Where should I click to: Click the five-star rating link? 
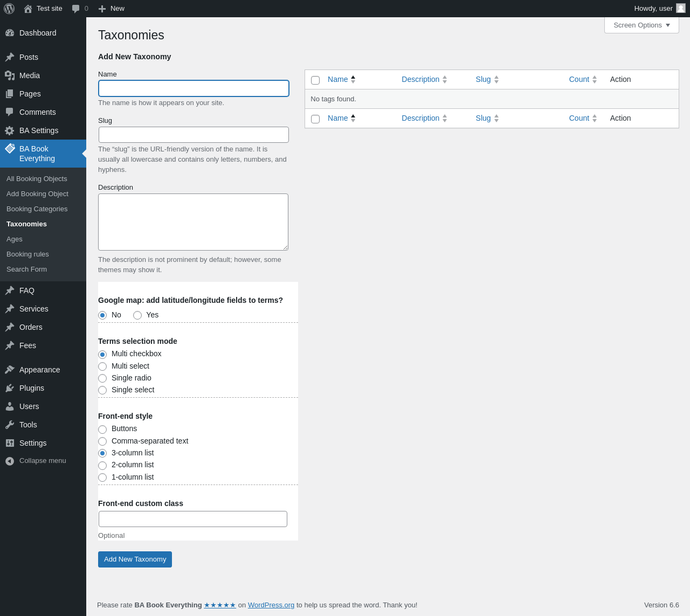click(x=220, y=605)
